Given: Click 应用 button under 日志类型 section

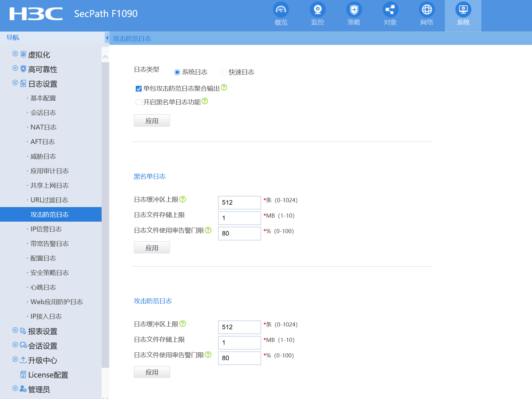Looking at the screenshot, I should click(x=152, y=121).
